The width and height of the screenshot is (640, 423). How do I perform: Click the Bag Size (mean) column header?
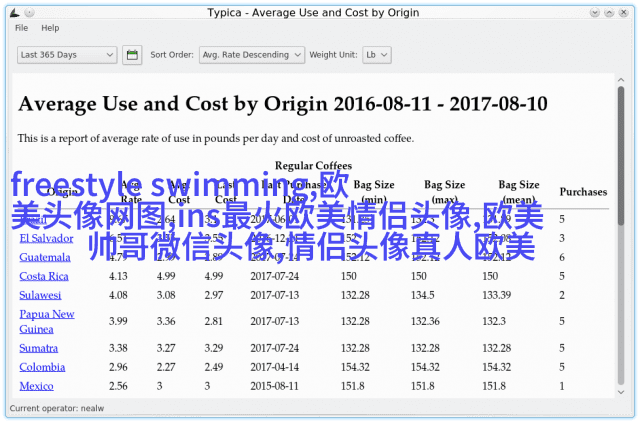point(518,192)
